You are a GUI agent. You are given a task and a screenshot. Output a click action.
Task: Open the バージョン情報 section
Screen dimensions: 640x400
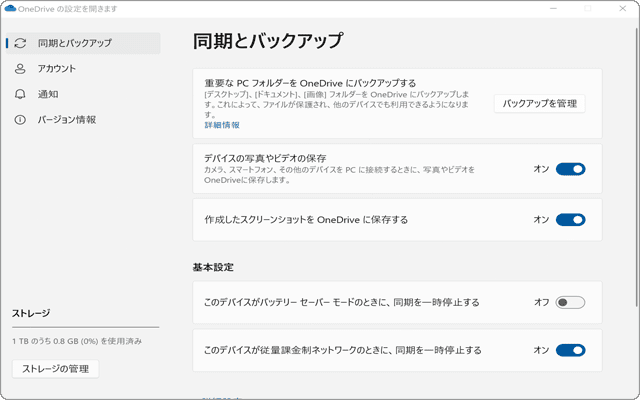(x=83, y=120)
